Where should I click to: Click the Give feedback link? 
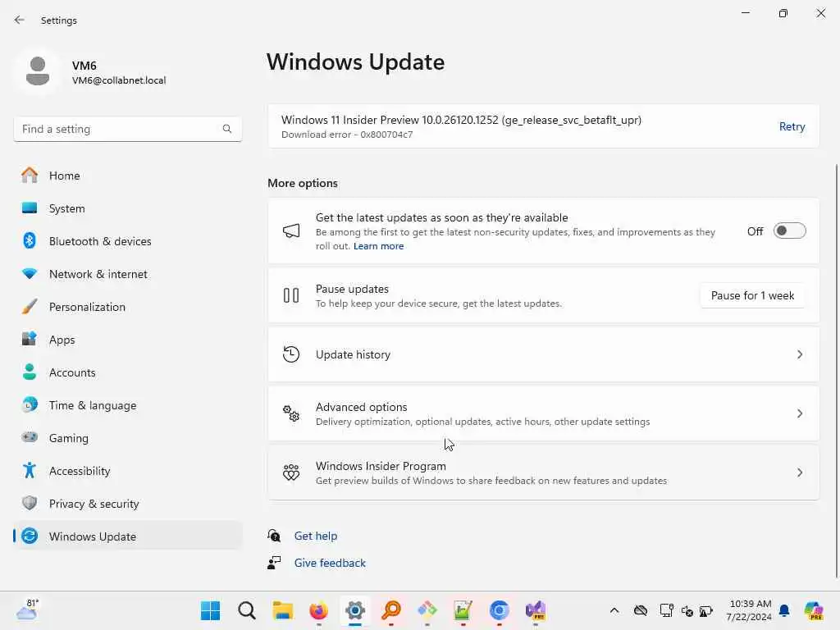pos(330,563)
